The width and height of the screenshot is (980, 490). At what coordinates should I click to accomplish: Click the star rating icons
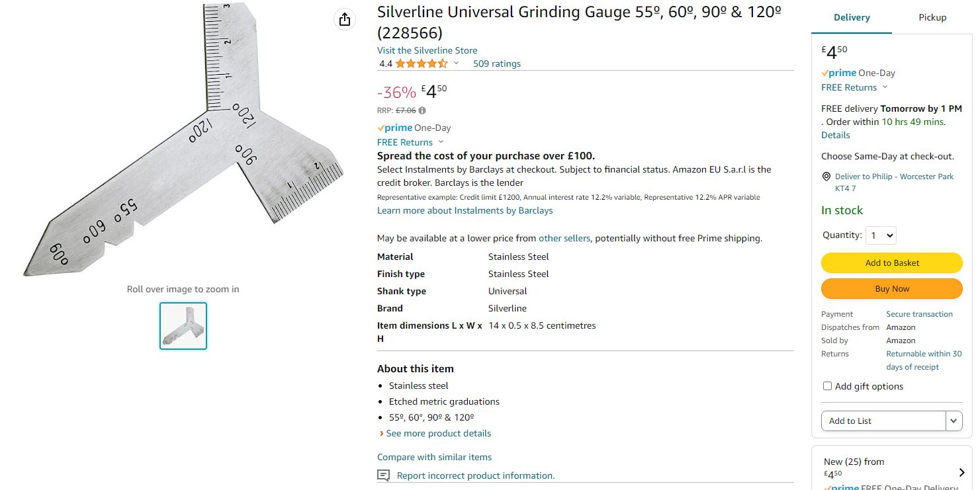click(x=422, y=63)
